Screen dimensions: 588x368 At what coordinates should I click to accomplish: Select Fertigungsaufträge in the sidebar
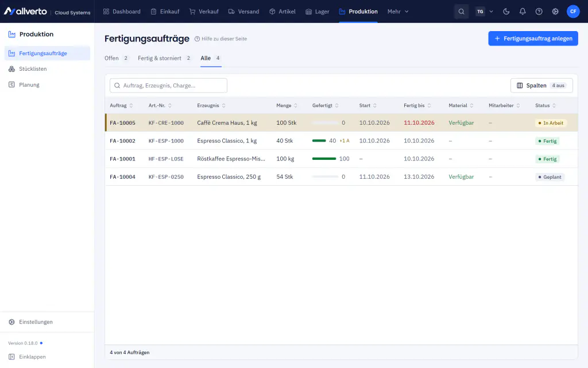point(47,53)
